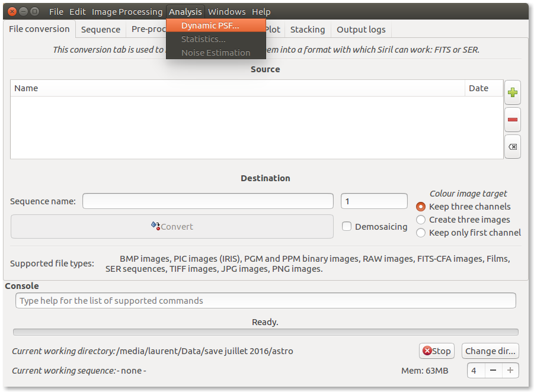Click the Convert button
Image resolution: width=534 pixels, height=392 pixels.
tap(172, 226)
